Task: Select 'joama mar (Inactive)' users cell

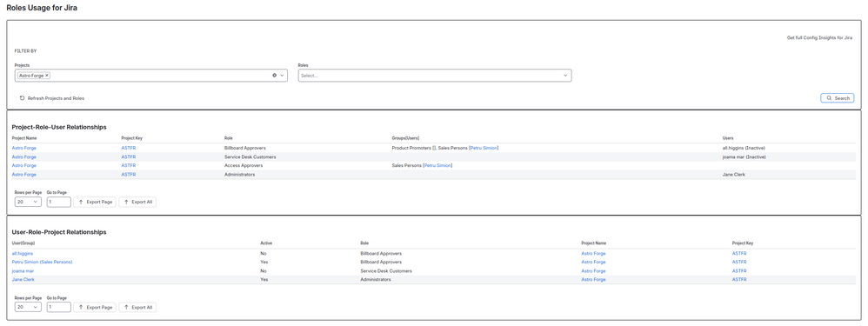Action: [x=744, y=156]
